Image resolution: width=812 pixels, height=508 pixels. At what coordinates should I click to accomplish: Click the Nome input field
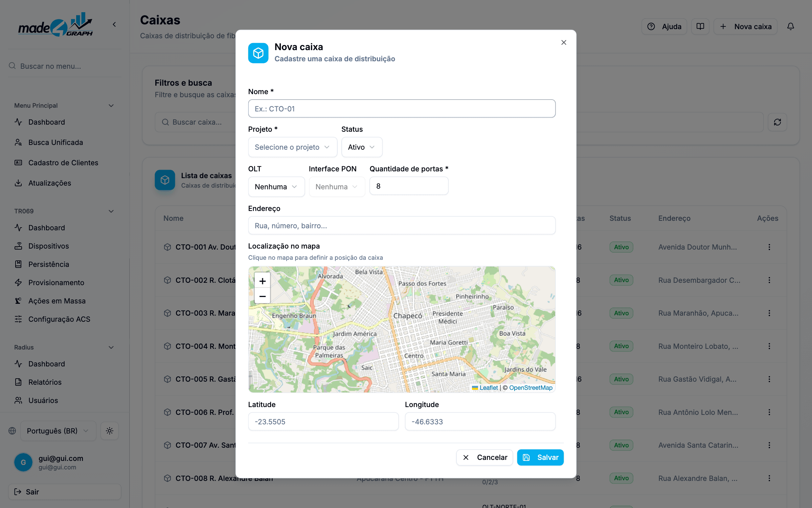[402, 108]
